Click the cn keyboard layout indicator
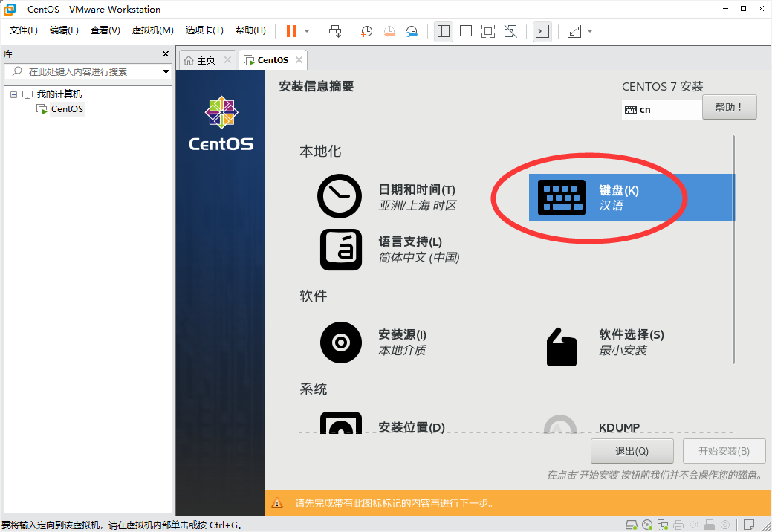 [x=662, y=110]
